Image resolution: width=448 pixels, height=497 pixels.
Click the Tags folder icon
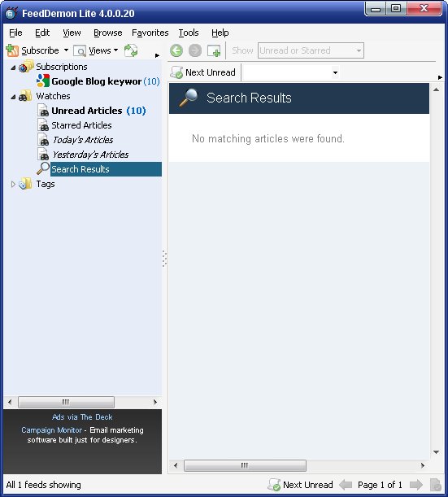click(x=25, y=184)
